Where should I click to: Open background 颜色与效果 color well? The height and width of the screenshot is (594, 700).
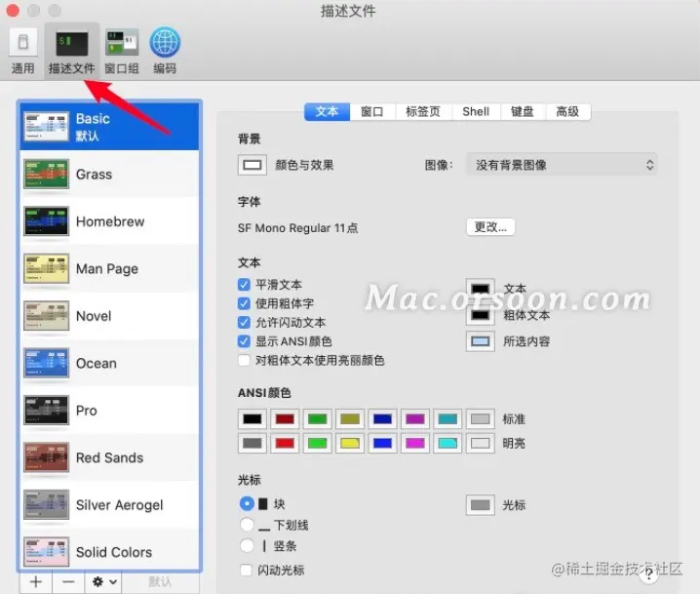(x=253, y=165)
